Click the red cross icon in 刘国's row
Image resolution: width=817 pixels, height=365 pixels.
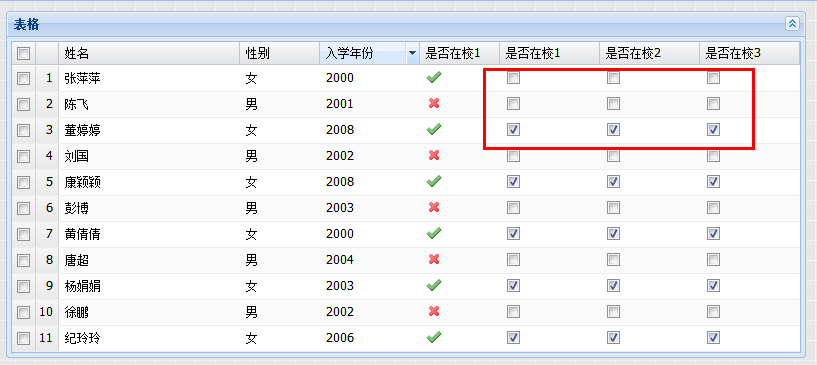[434, 155]
